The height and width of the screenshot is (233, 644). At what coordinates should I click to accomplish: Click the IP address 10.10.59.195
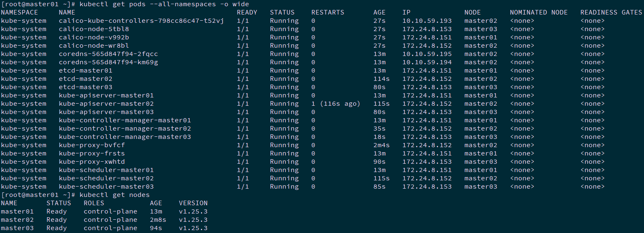(427, 54)
